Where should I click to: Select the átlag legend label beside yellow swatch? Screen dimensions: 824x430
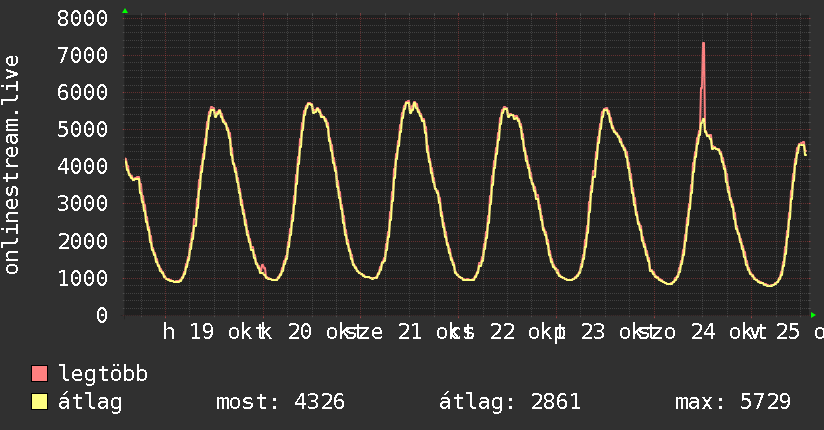(90, 402)
